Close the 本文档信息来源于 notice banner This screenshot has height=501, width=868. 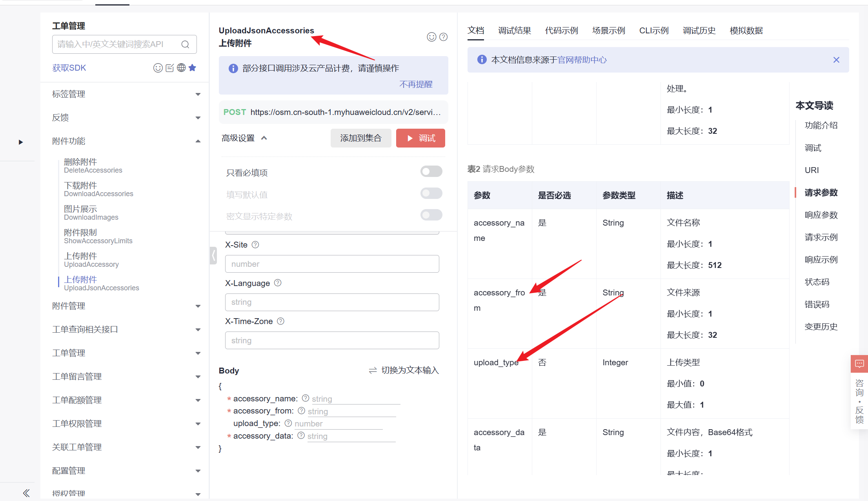[x=836, y=60]
